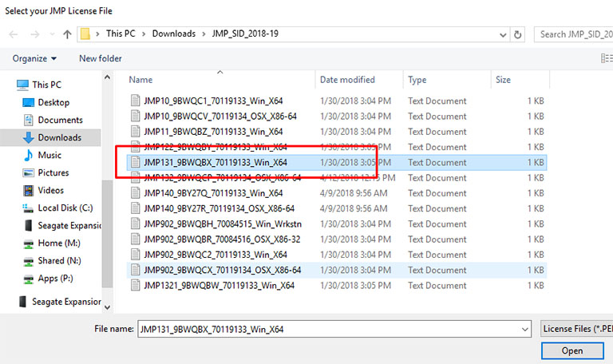Screen dimensions: 613x364
Task: Click navigation pane scroll down arrow
Action: click(107, 307)
